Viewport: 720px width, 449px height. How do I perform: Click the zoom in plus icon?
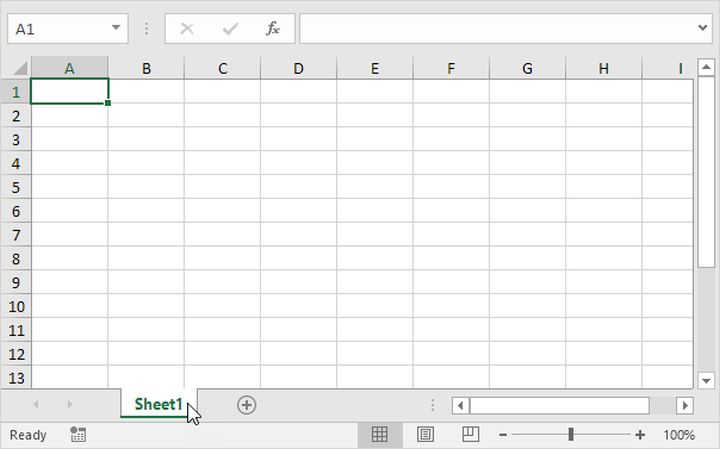tap(640, 435)
